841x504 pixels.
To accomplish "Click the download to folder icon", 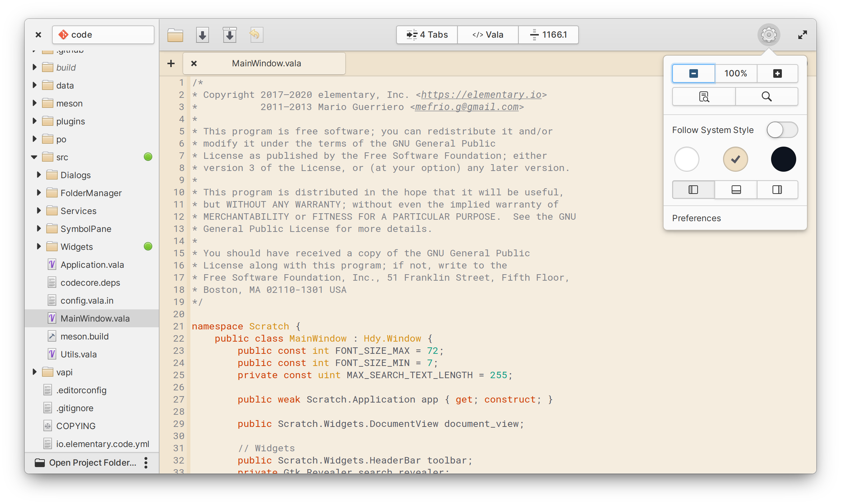I will (x=228, y=34).
